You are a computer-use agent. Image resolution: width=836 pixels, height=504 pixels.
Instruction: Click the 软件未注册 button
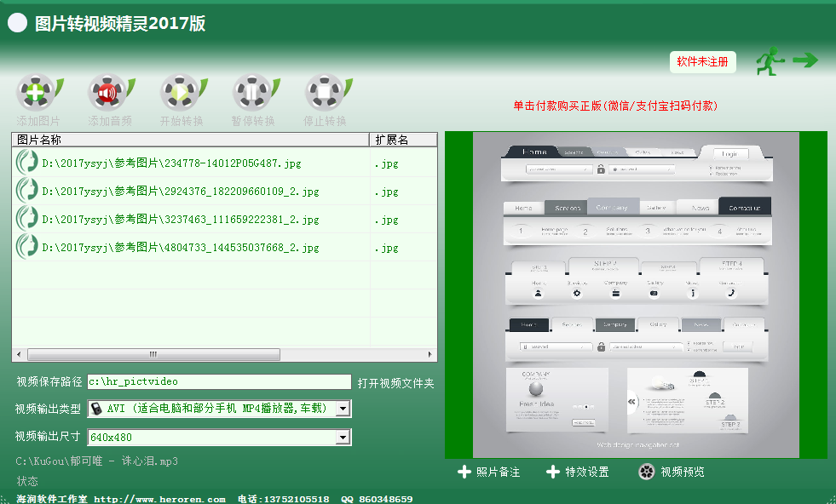tap(703, 62)
